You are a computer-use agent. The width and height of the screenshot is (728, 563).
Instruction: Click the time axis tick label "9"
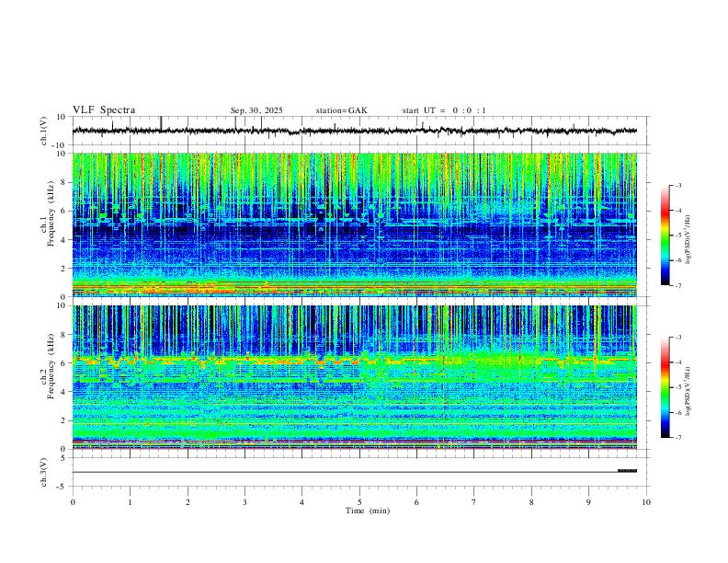588,502
